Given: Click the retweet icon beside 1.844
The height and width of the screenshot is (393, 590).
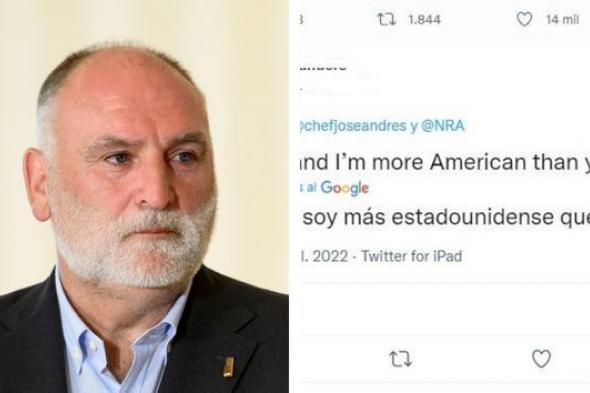Looking at the screenshot, I should click(x=386, y=19).
